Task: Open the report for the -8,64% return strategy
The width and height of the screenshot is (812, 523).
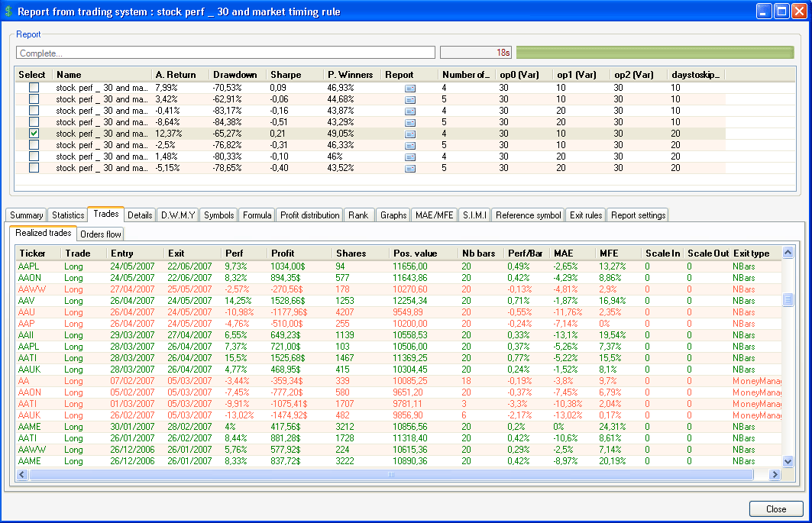Action: coord(410,122)
